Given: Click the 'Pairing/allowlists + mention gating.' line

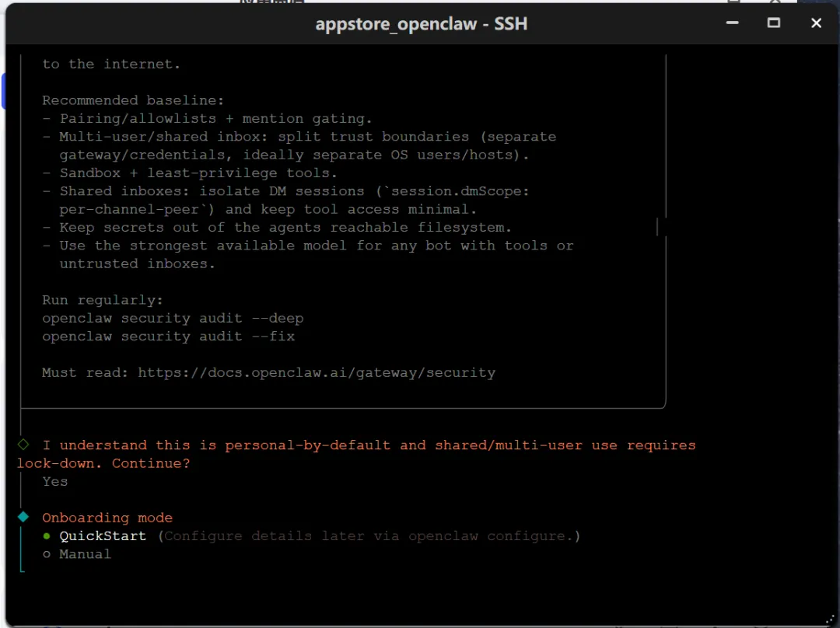Looking at the screenshot, I should (x=208, y=118).
